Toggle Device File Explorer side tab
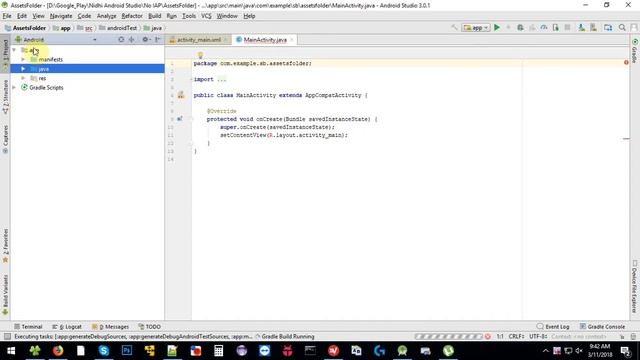This screenshot has height=360, width=640. 635,287
